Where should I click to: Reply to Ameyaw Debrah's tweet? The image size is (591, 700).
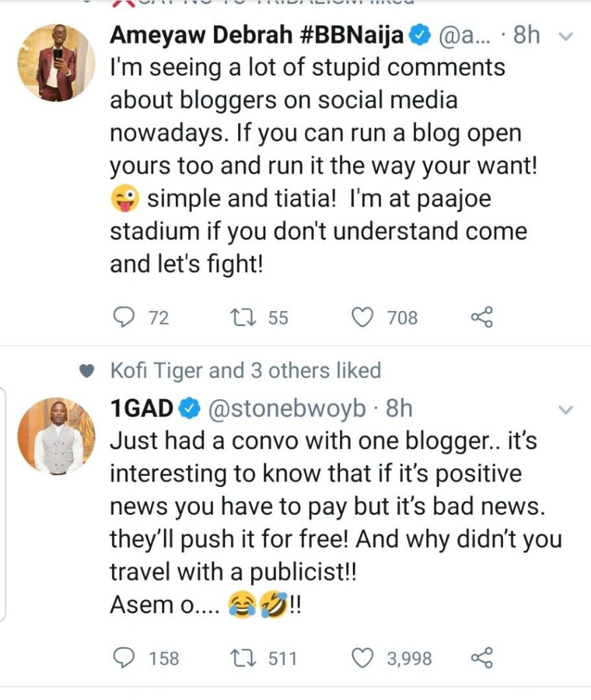pyautogui.click(x=122, y=317)
